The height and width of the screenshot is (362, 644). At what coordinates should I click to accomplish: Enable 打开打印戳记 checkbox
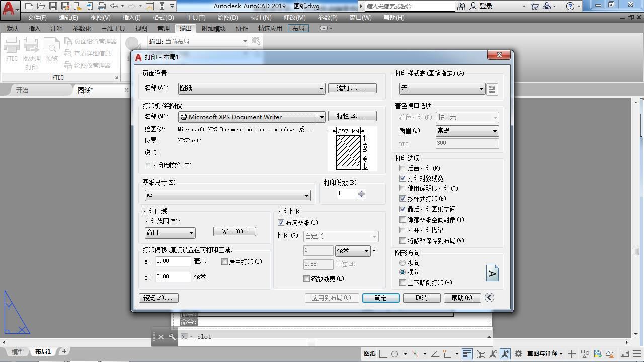point(403,230)
